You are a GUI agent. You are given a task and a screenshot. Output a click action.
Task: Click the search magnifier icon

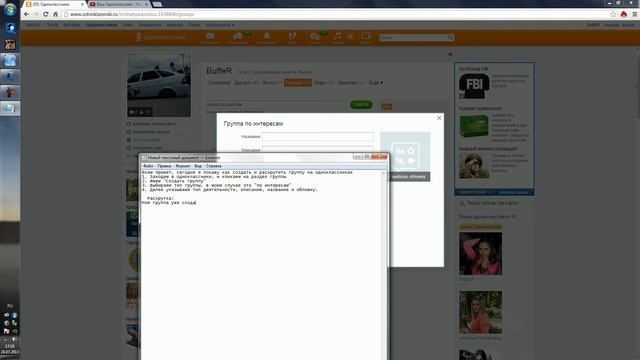tap(451, 38)
